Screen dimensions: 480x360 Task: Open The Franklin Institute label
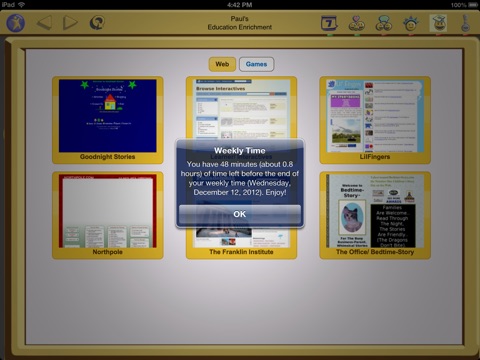tap(241, 252)
